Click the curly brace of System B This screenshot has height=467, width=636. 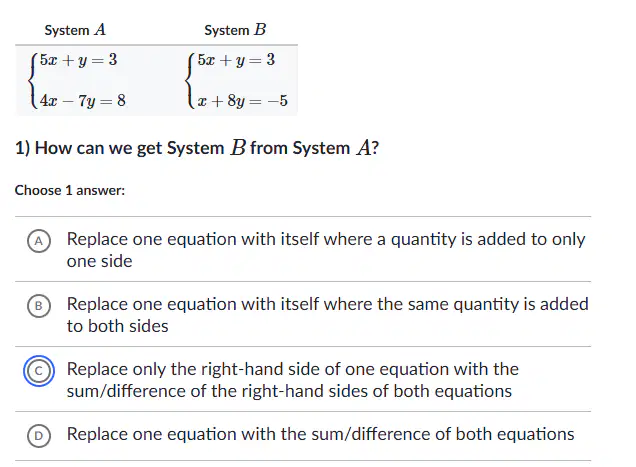[x=191, y=80]
